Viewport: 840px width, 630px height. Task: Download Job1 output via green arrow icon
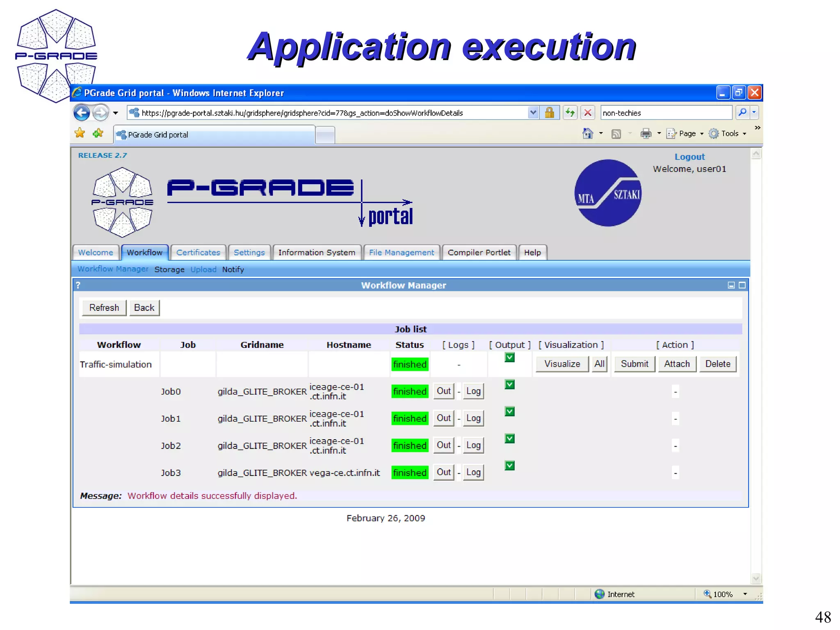tap(509, 412)
